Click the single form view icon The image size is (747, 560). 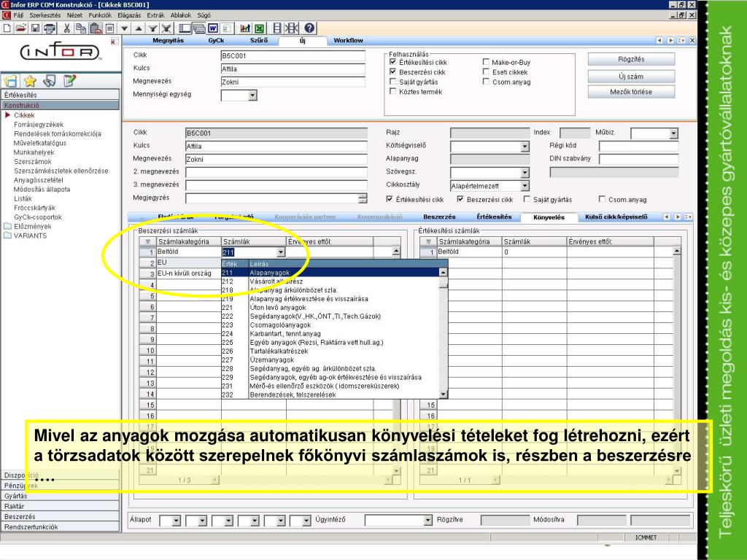(185, 28)
